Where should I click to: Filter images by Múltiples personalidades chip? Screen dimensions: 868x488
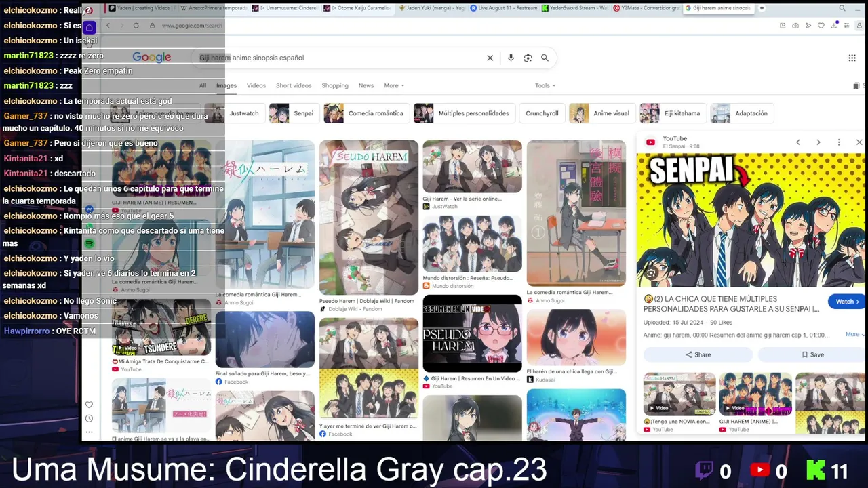[x=465, y=113]
